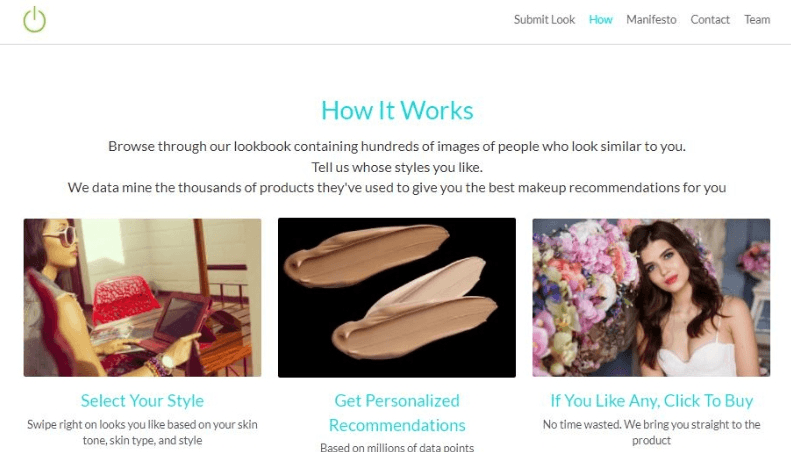Click the woman with laptop image
791x452 pixels.
(x=142, y=297)
